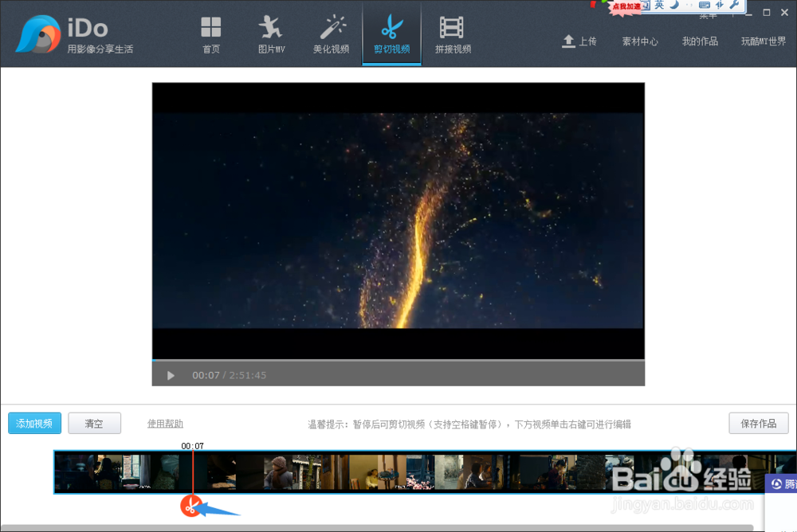Close the iDo window
Viewport: 797px width, 532px height.
click(784, 13)
